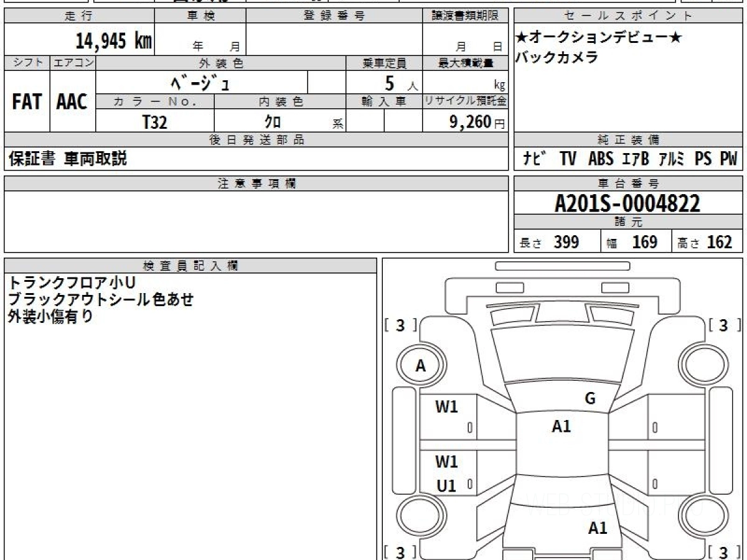This screenshot has width=747, height=560.
Task: Select the mileage value 14,945 km
Action: [x=114, y=41]
